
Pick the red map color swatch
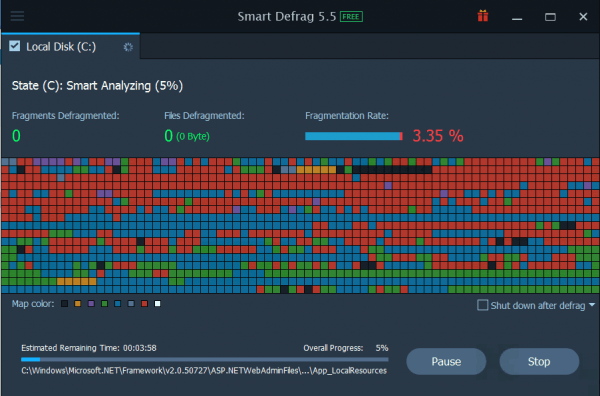coord(144,303)
